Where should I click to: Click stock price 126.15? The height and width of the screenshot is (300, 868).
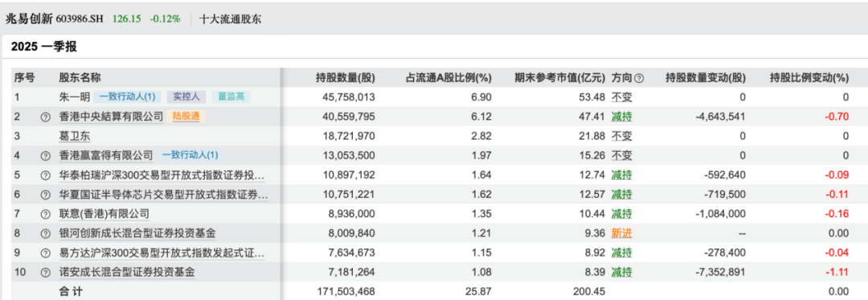click(127, 18)
